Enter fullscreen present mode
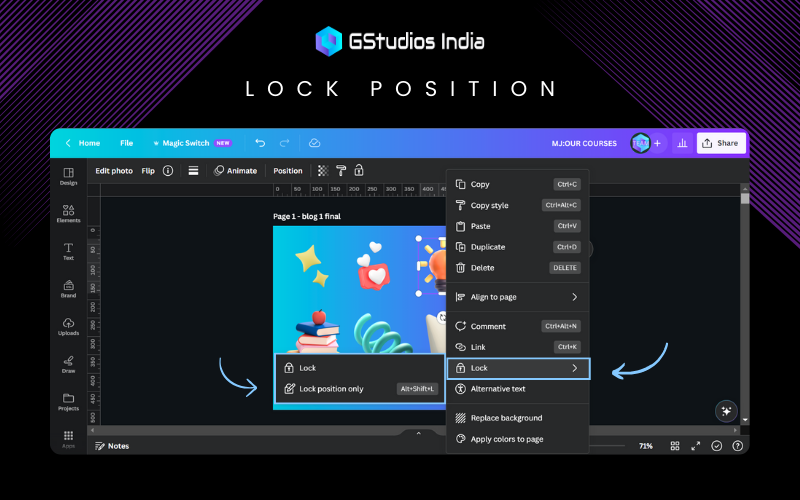 (x=695, y=446)
